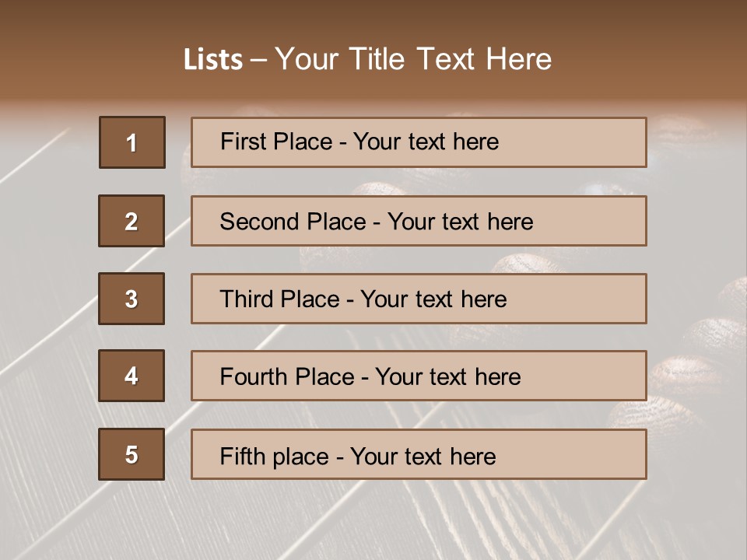
Task: Click 'Your Title Text Here' in heading
Action: [x=413, y=59]
